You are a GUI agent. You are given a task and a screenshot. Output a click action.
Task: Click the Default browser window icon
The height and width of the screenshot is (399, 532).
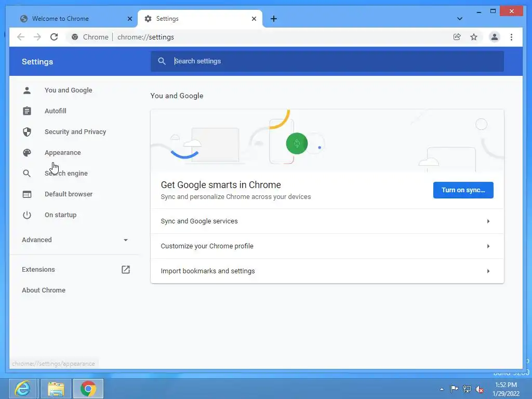(x=27, y=194)
